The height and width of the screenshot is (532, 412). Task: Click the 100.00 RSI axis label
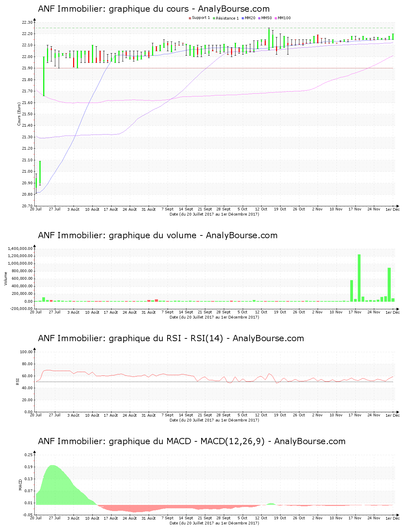pos(26,352)
